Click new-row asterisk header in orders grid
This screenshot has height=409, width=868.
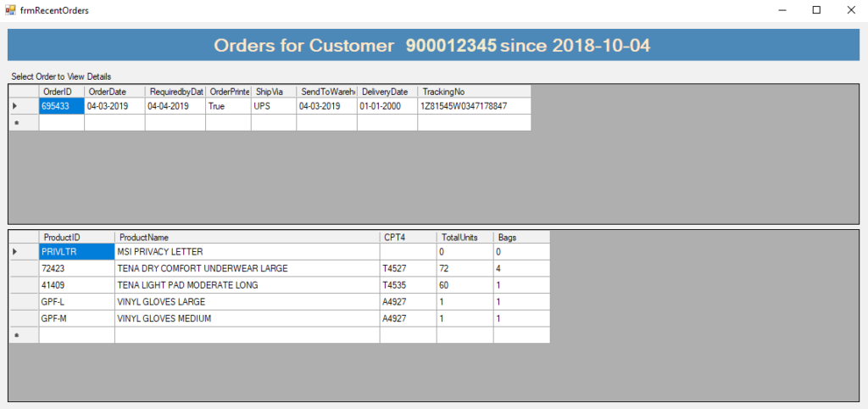[23, 123]
